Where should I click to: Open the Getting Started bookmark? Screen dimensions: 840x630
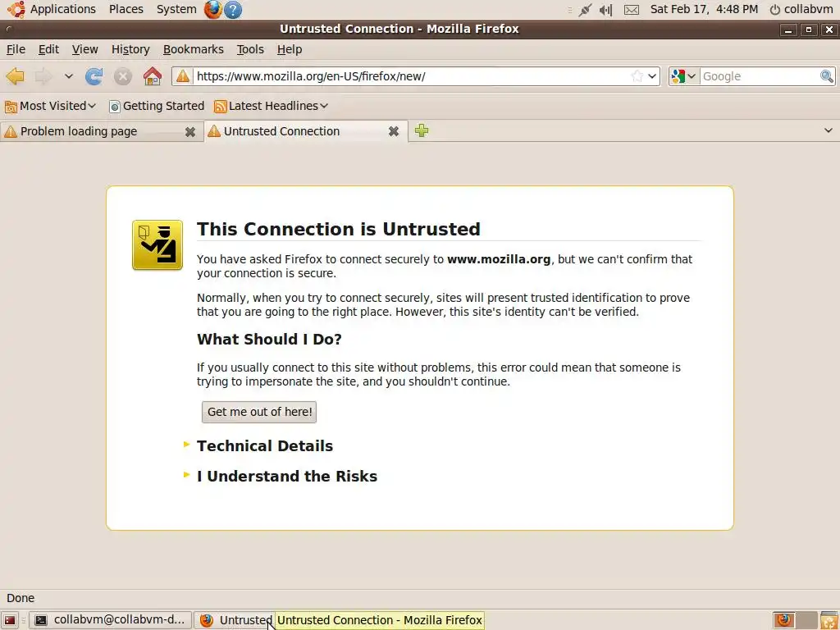157,106
